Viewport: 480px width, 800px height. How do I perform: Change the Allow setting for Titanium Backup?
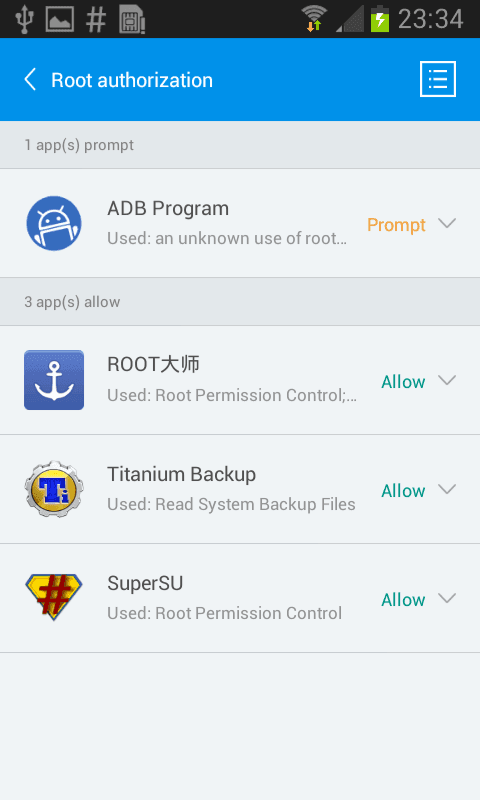coord(403,491)
